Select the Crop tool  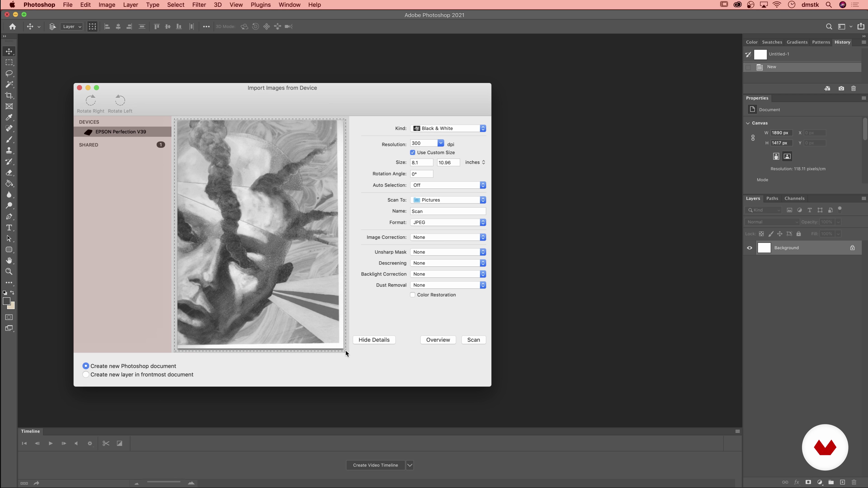click(x=9, y=96)
